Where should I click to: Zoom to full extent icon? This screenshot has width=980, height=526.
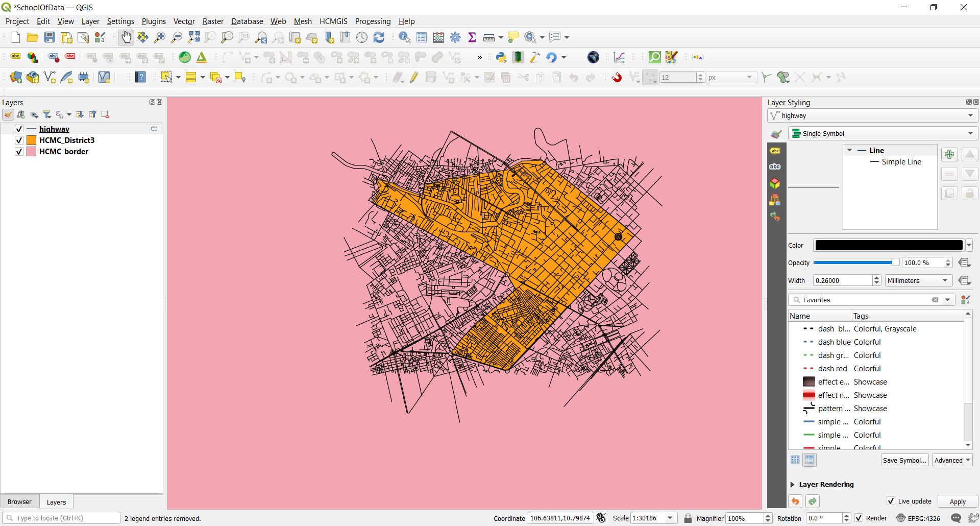193,37
